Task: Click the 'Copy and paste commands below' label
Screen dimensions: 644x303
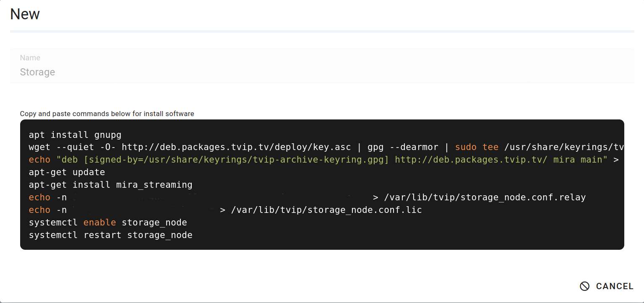Action: pyautogui.click(x=107, y=114)
